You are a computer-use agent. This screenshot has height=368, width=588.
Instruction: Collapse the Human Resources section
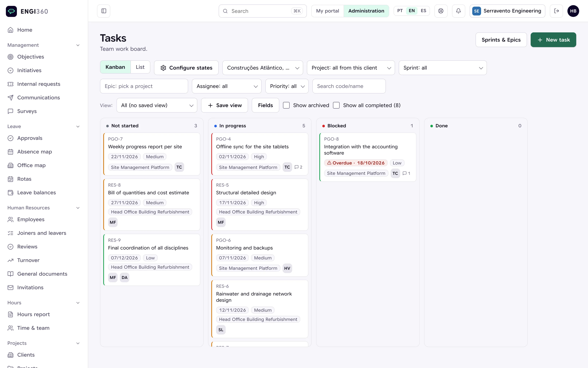pyautogui.click(x=44, y=208)
